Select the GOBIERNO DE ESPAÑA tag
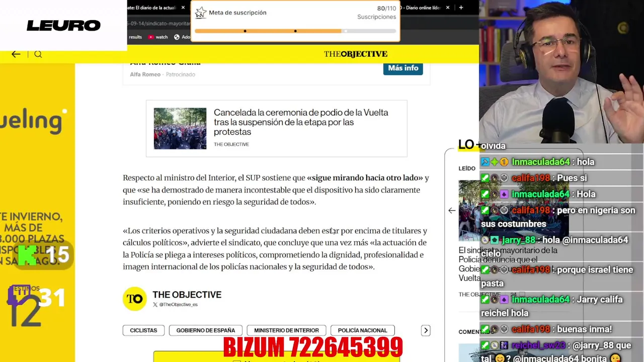The height and width of the screenshot is (362, 644). [206, 330]
